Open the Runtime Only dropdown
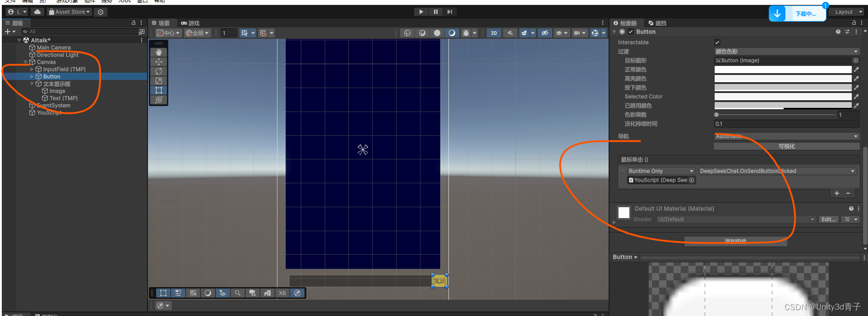The width and height of the screenshot is (868, 316). pyautogui.click(x=661, y=171)
